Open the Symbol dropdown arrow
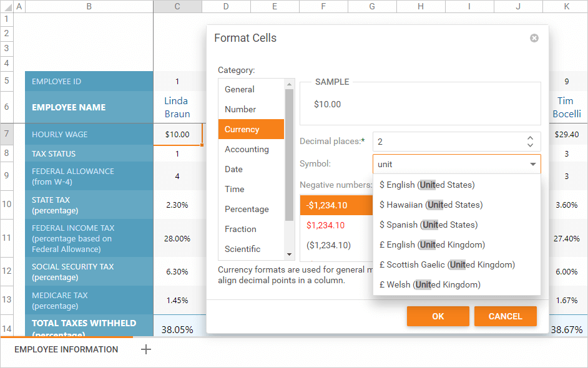Viewport: 588px width, 368px height. coord(533,164)
